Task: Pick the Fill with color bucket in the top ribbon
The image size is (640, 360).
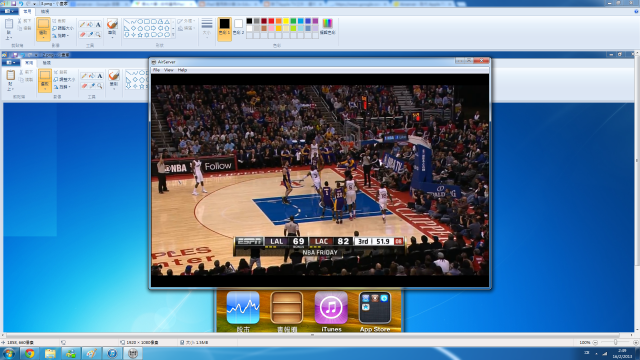Action: tap(90, 24)
